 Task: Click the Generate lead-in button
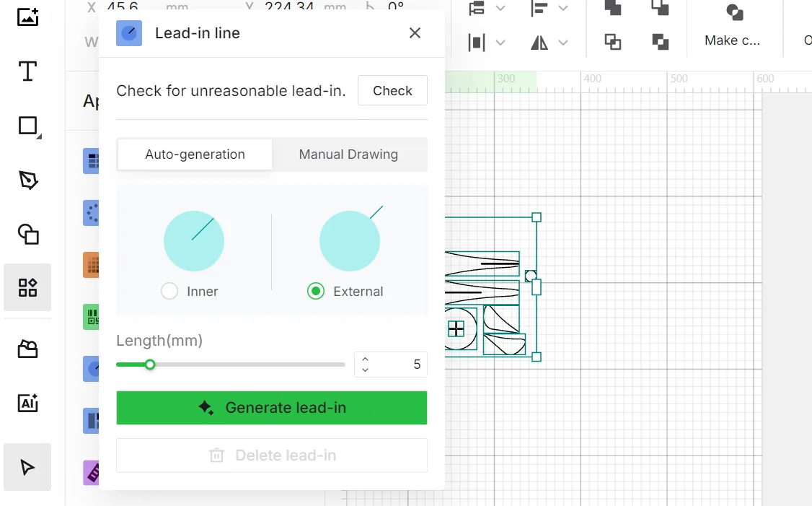[272, 408]
